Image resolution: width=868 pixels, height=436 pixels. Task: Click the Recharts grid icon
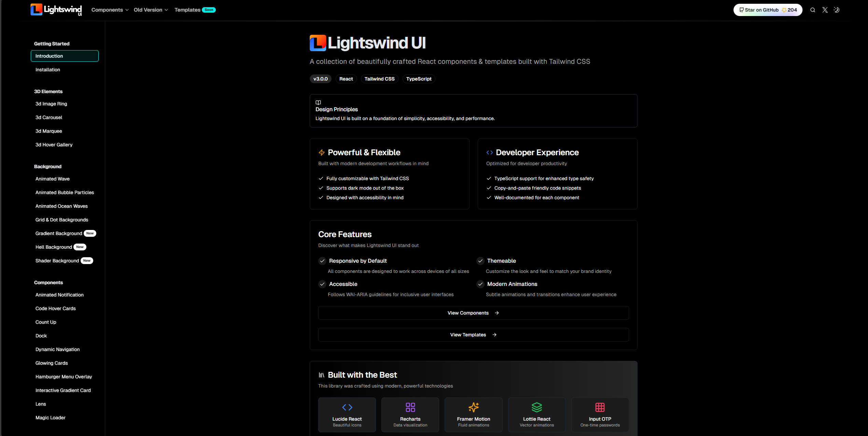(410, 407)
